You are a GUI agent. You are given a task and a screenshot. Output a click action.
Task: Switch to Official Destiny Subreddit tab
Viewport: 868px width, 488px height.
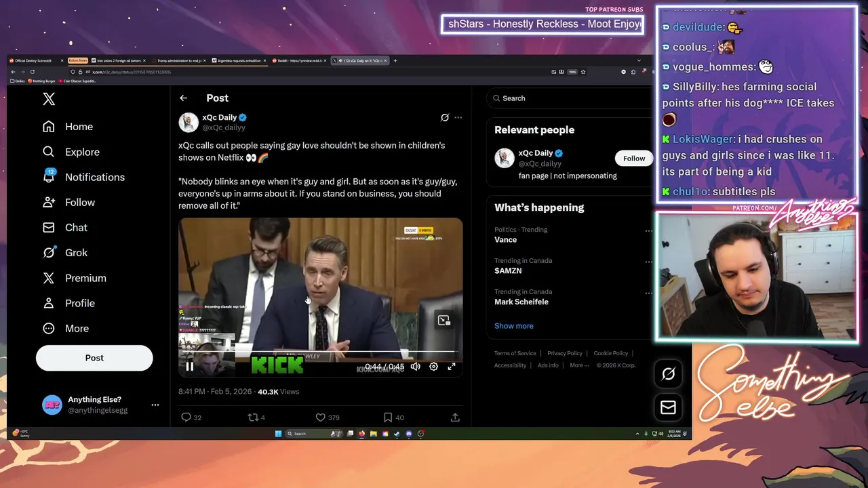(x=35, y=61)
